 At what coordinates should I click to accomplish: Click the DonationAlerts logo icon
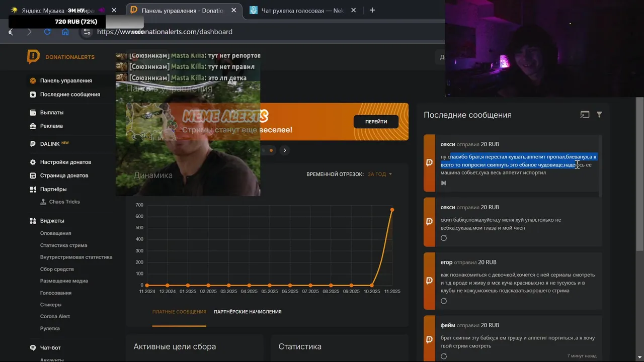pos(33,57)
